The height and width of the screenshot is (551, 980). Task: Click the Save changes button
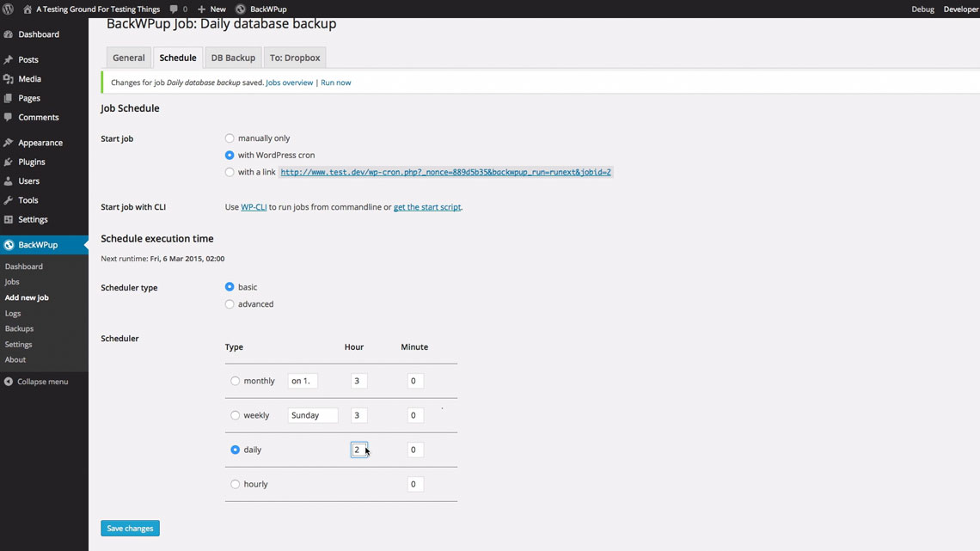point(130,529)
